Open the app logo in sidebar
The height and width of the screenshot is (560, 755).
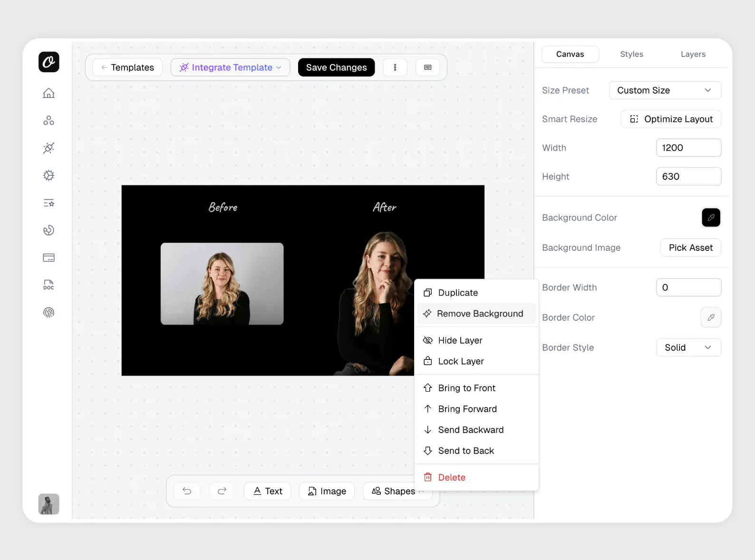tap(49, 62)
